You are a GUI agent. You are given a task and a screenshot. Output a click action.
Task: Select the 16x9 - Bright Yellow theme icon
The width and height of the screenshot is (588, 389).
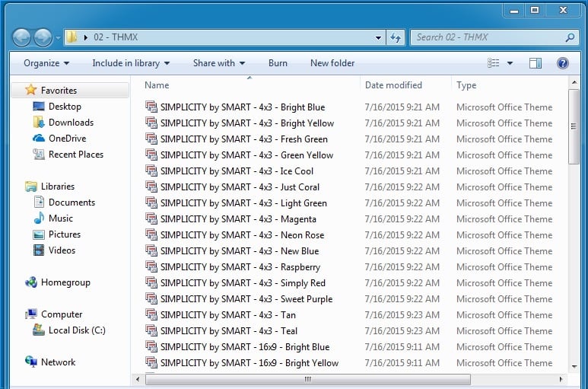point(151,363)
